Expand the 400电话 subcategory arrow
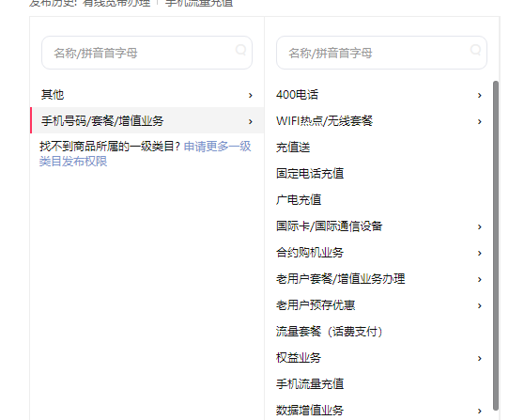 (x=480, y=95)
